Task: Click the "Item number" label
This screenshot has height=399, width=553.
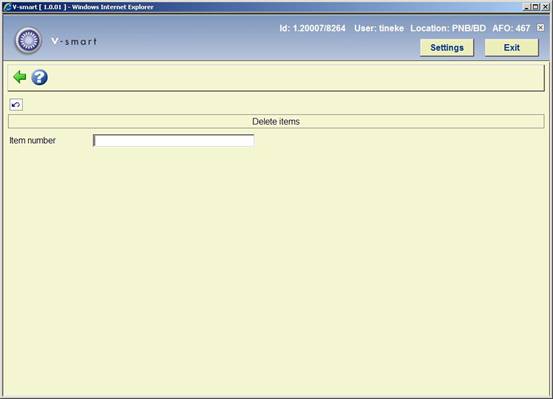Action: pyautogui.click(x=32, y=140)
